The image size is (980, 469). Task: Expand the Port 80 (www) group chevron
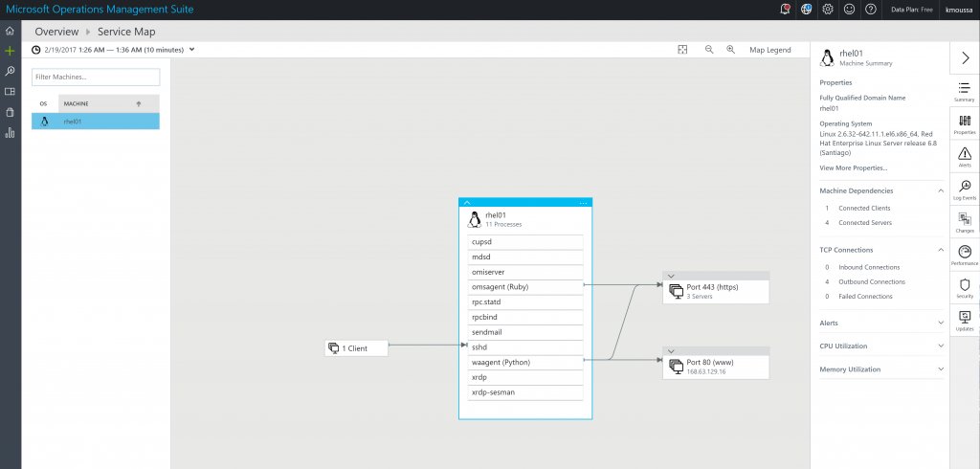click(671, 351)
